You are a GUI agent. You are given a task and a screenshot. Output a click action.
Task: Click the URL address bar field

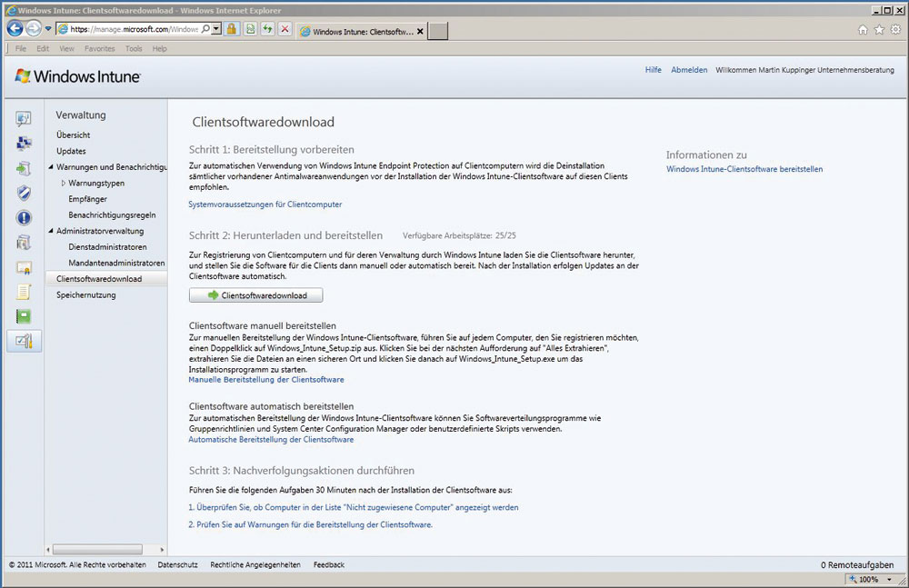(x=134, y=29)
